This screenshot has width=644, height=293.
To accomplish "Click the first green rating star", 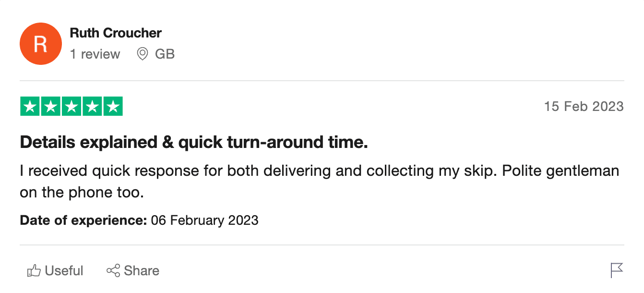I will point(30,107).
